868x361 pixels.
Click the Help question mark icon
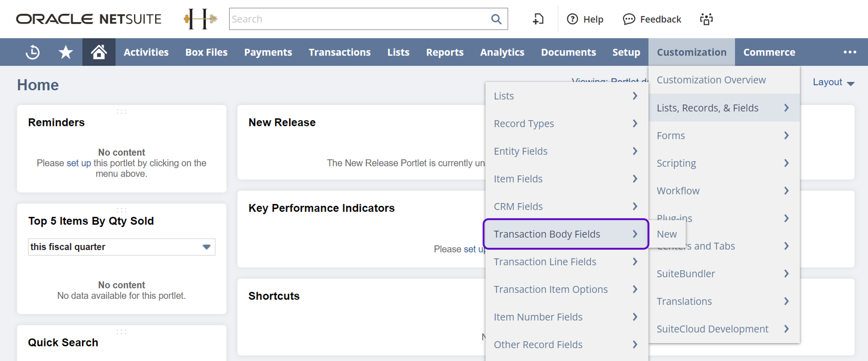[572, 19]
